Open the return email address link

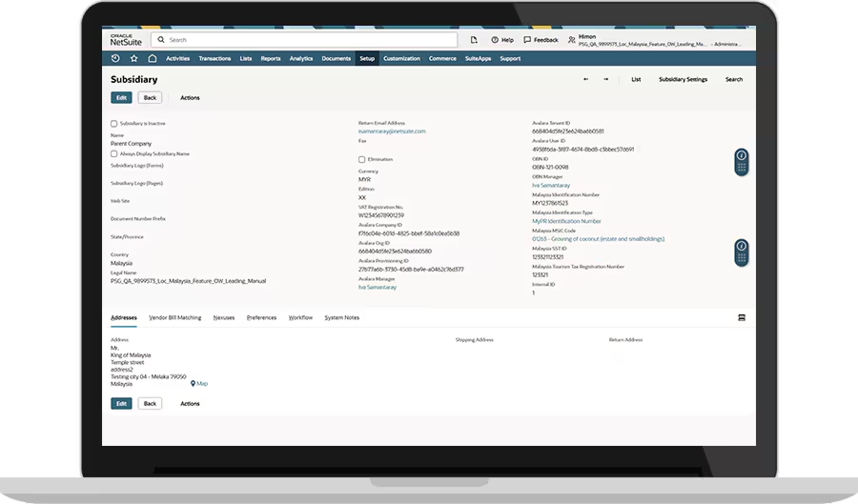392,131
